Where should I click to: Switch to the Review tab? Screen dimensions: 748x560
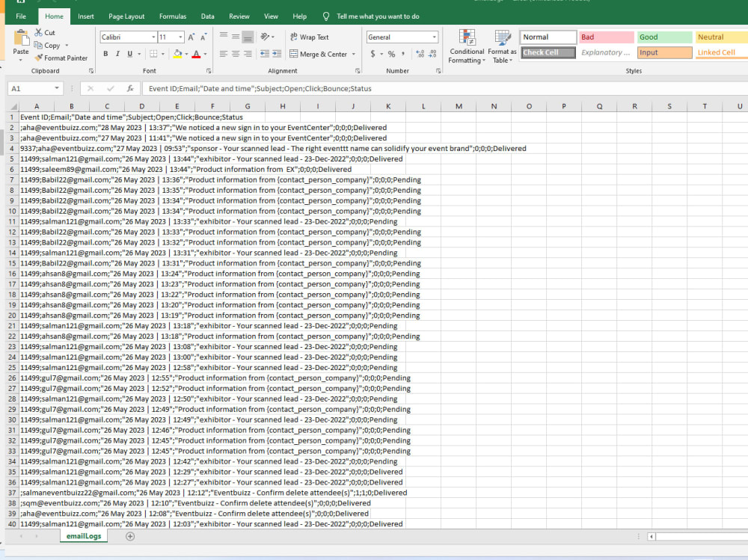coord(239,16)
